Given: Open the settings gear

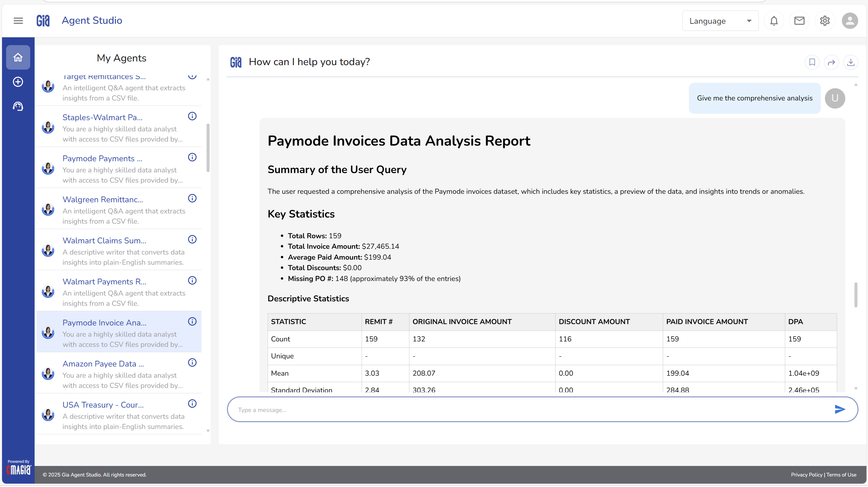Looking at the screenshot, I should click(825, 21).
